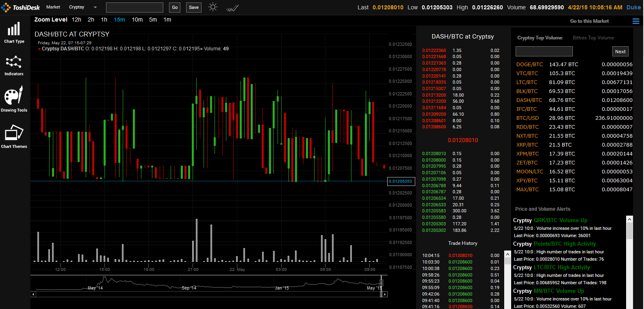Select DASH/BTC in top volume list
The width and height of the screenshot is (644, 309).
pos(529,100)
